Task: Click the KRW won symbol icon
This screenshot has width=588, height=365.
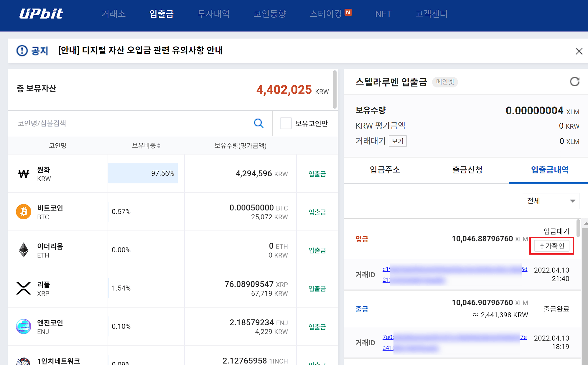Action: 24,174
